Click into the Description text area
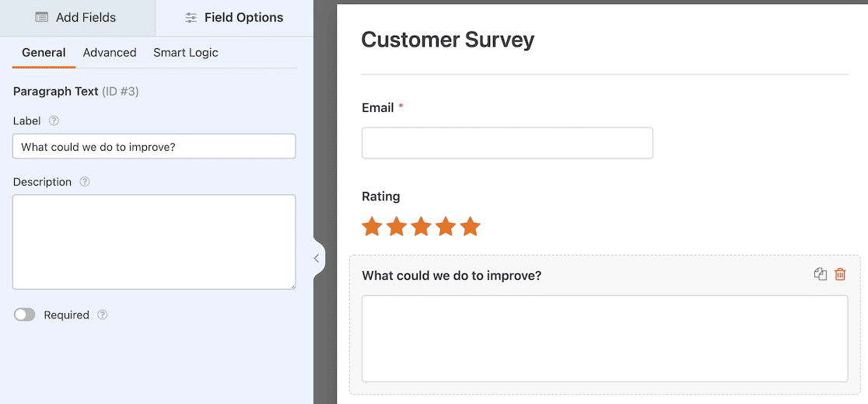Screen dimensions: 868x404 click(154, 242)
